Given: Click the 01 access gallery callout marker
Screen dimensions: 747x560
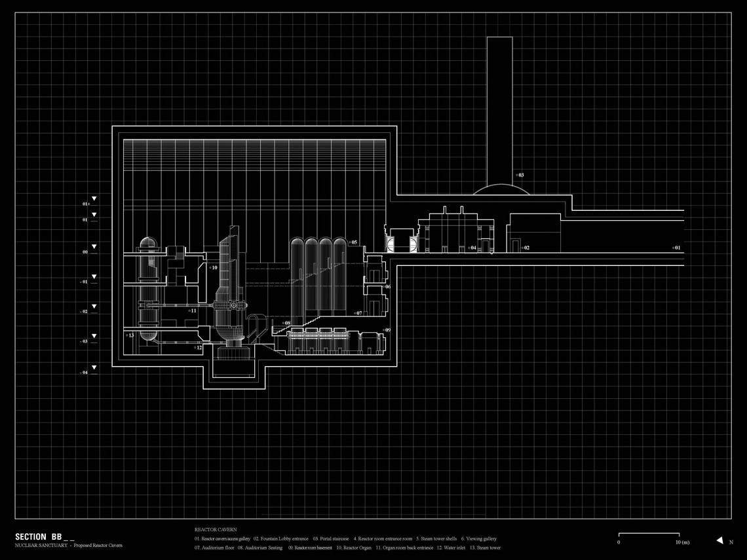Looking at the screenshot, I should pyautogui.click(x=676, y=248).
